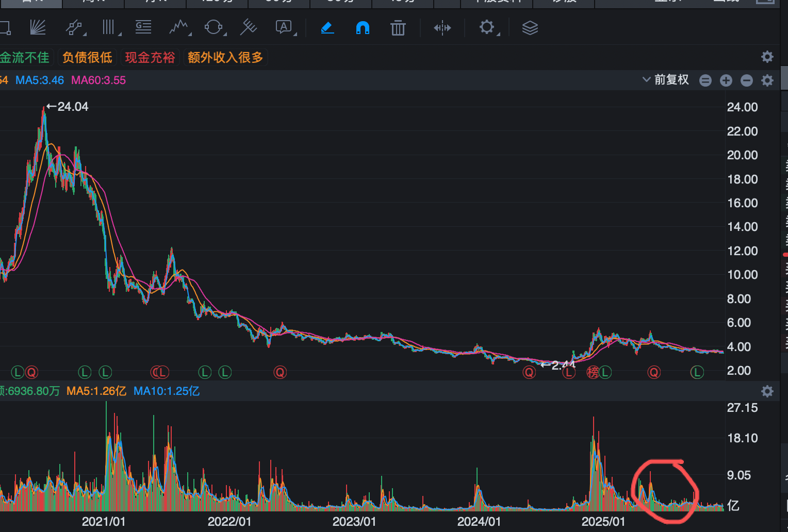Click the 榜 event marker
This screenshot has height=532, width=788.
coord(593,372)
